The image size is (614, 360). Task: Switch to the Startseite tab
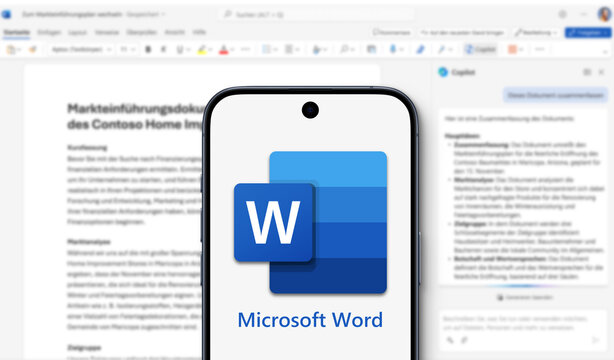[16, 32]
